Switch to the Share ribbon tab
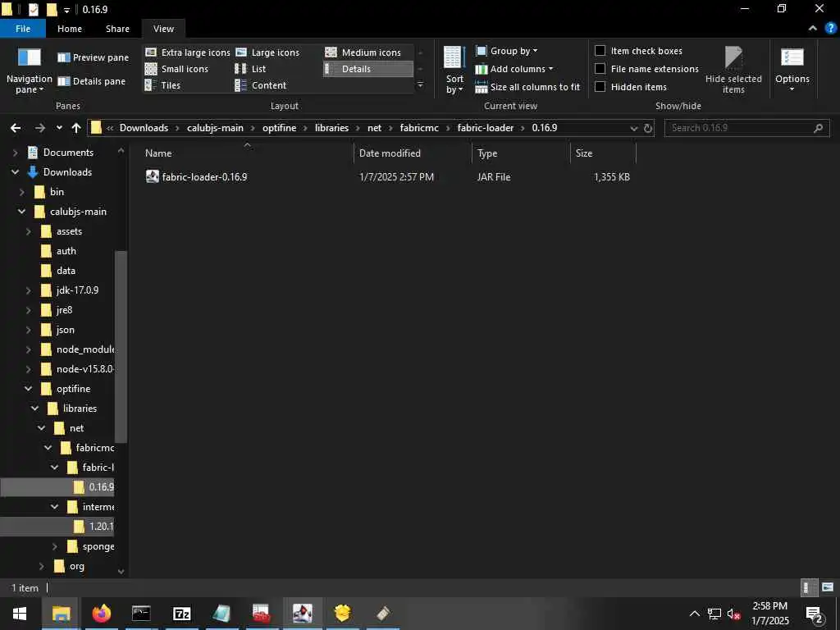 [x=117, y=29]
